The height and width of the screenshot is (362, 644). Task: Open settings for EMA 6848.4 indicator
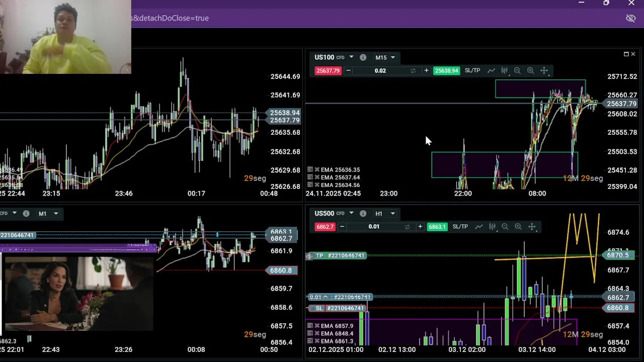pyautogui.click(x=310, y=333)
